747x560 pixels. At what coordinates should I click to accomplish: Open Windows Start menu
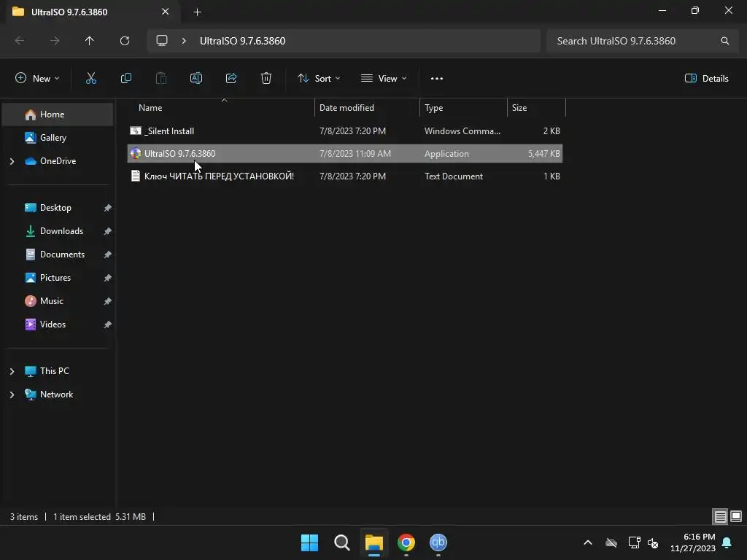(x=309, y=542)
